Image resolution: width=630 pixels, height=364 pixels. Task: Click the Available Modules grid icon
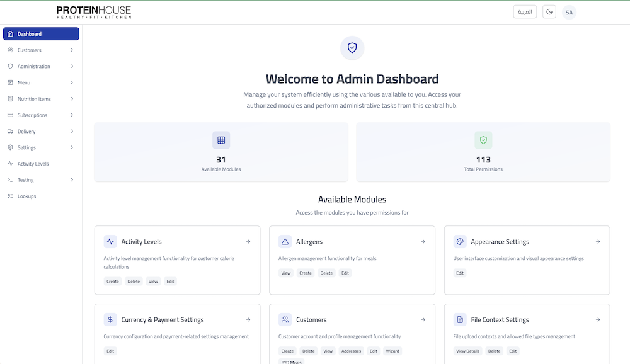click(x=221, y=140)
